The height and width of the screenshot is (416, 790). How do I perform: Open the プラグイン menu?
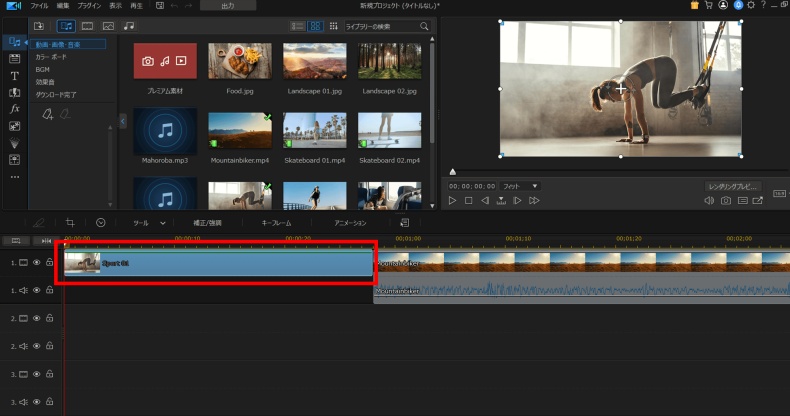pyautogui.click(x=89, y=6)
